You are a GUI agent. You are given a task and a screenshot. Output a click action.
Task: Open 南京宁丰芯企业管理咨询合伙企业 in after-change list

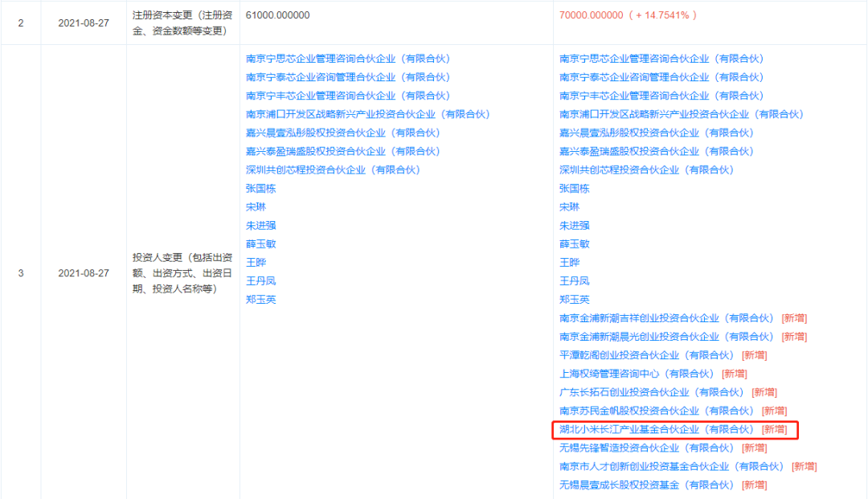click(x=661, y=96)
